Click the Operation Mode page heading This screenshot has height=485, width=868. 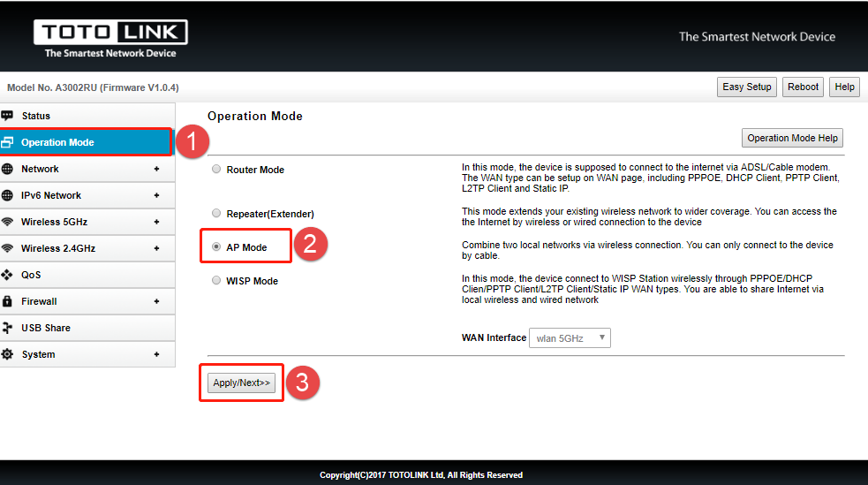click(255, 117)
